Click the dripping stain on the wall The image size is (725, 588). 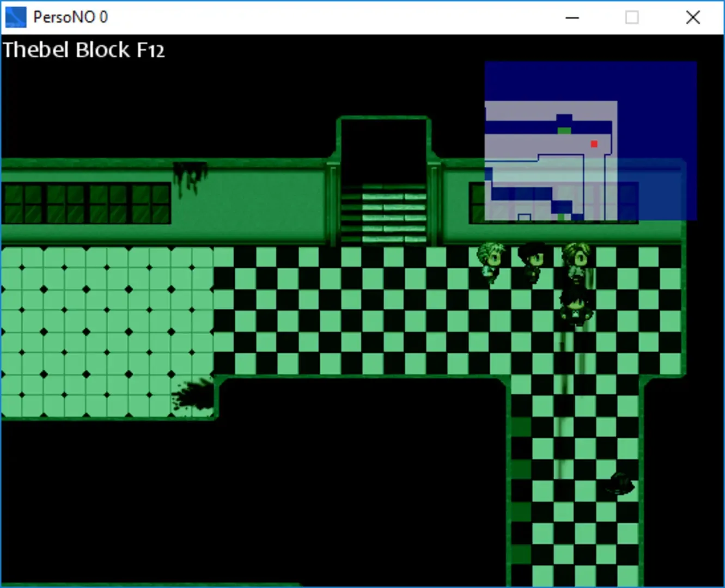190,176
